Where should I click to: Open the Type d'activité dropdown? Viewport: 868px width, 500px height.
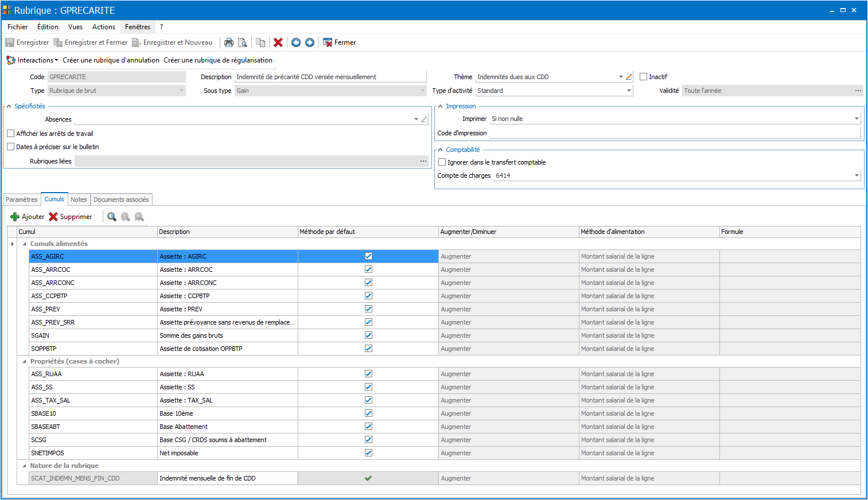click(629, 91)
